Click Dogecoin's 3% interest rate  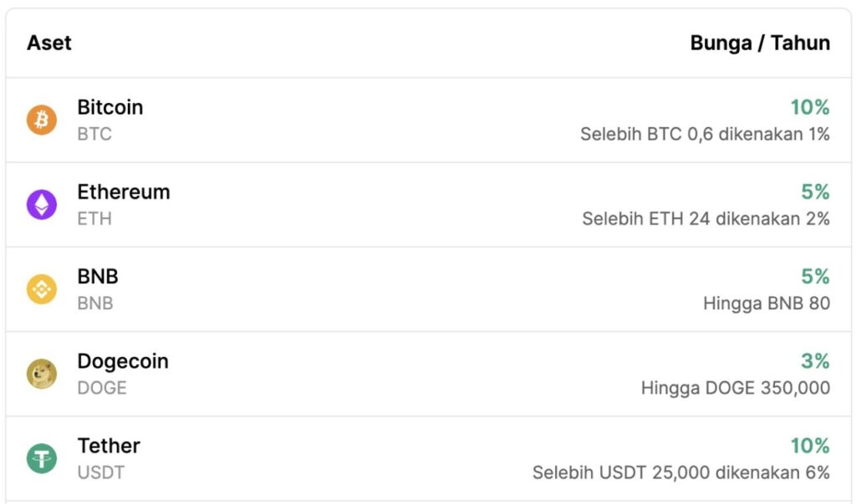[x=815, y=361]
